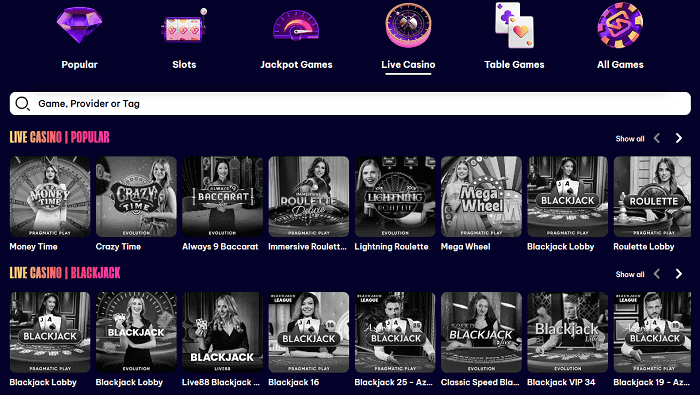Open Blackjack 25 - Az... thumbnail
700x395 pixels.
click(x=395, y=332)
